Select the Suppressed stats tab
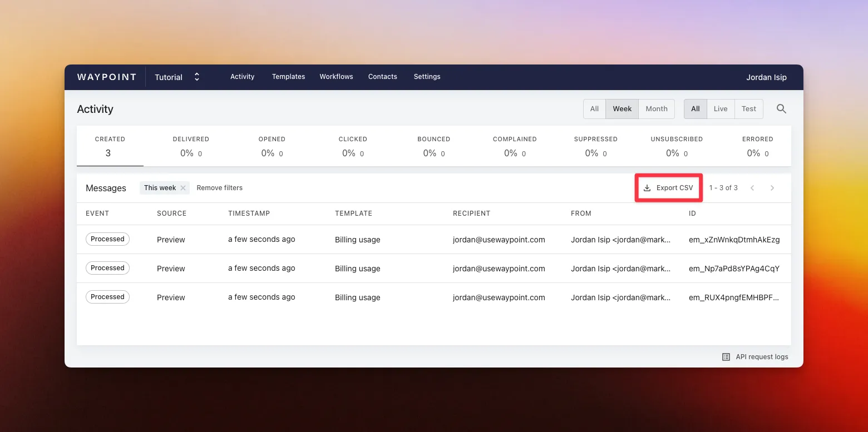Viewport: 868px width, 432px height. tap(596, 146)
